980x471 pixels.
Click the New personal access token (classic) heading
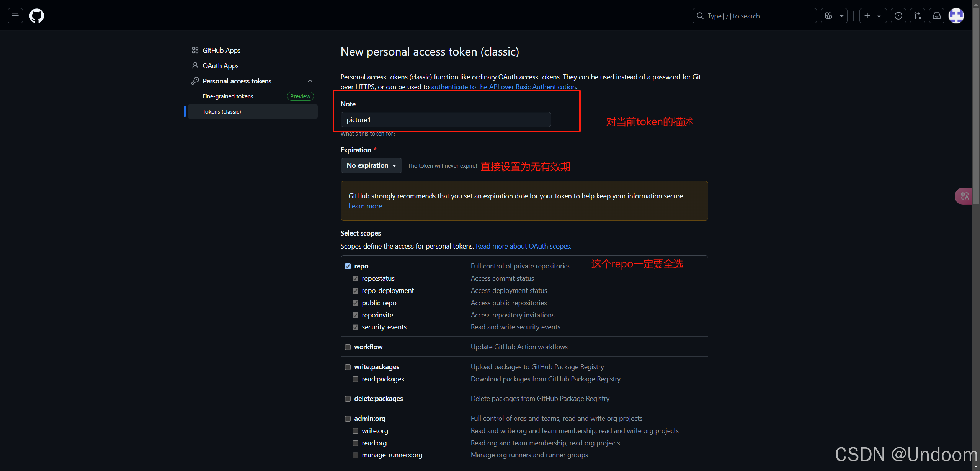point(430,51)
